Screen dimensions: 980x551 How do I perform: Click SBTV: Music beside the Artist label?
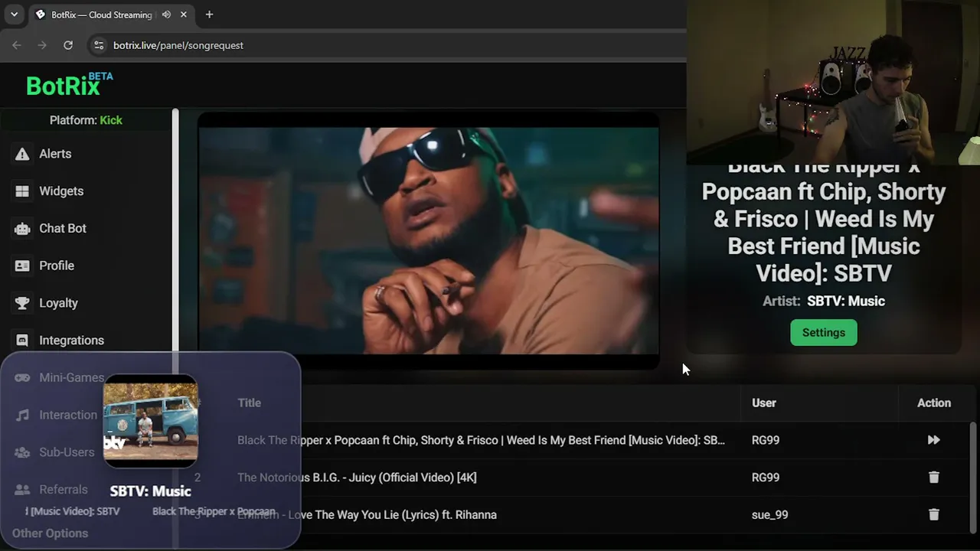(x=846, y=302)
